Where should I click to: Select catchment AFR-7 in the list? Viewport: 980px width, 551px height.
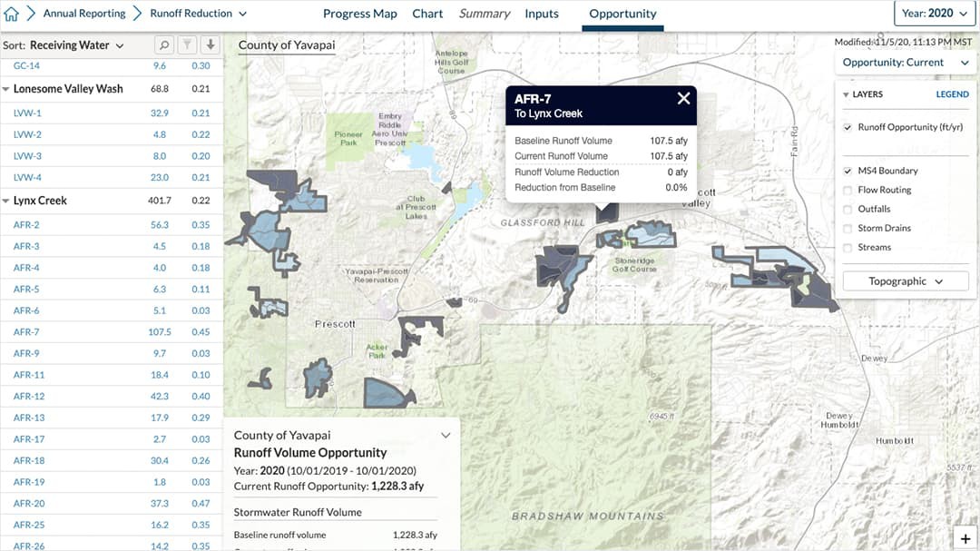click(112, 332)
